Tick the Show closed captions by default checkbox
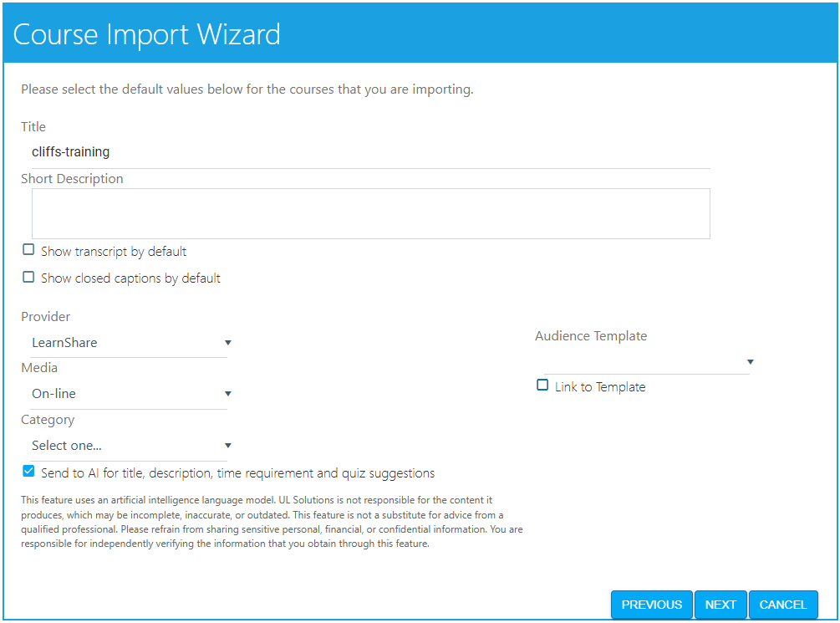Screen dimensions: 840x623 tap(28, 277)
